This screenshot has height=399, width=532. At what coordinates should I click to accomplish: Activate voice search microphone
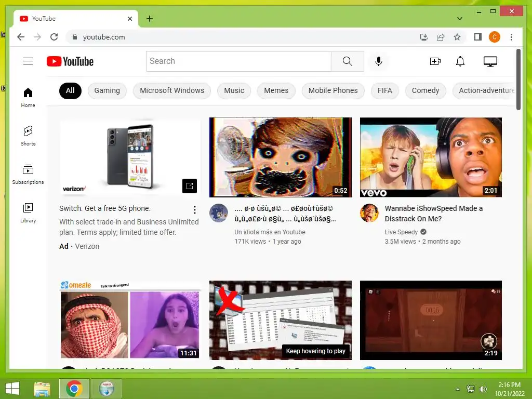click(x=379, y=61)
